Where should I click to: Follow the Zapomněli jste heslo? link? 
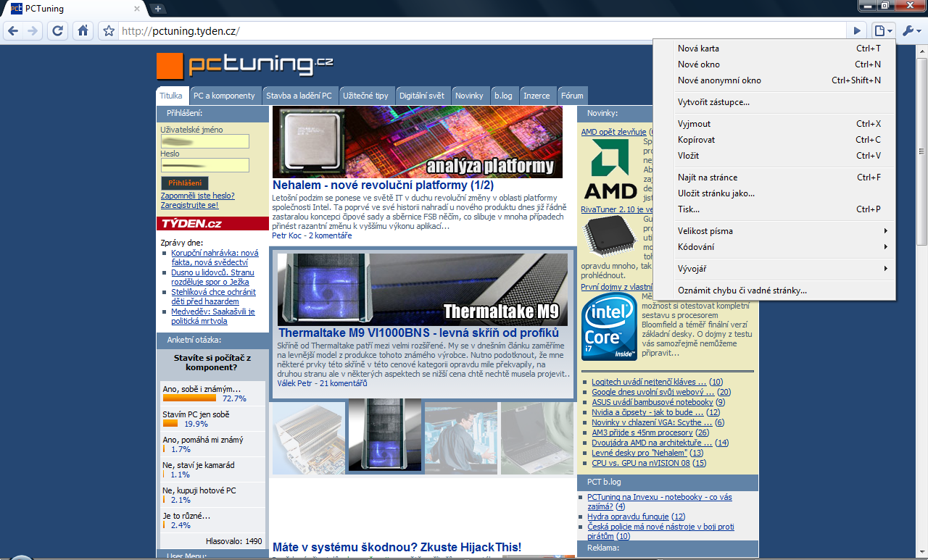click(x=197, y=196)
